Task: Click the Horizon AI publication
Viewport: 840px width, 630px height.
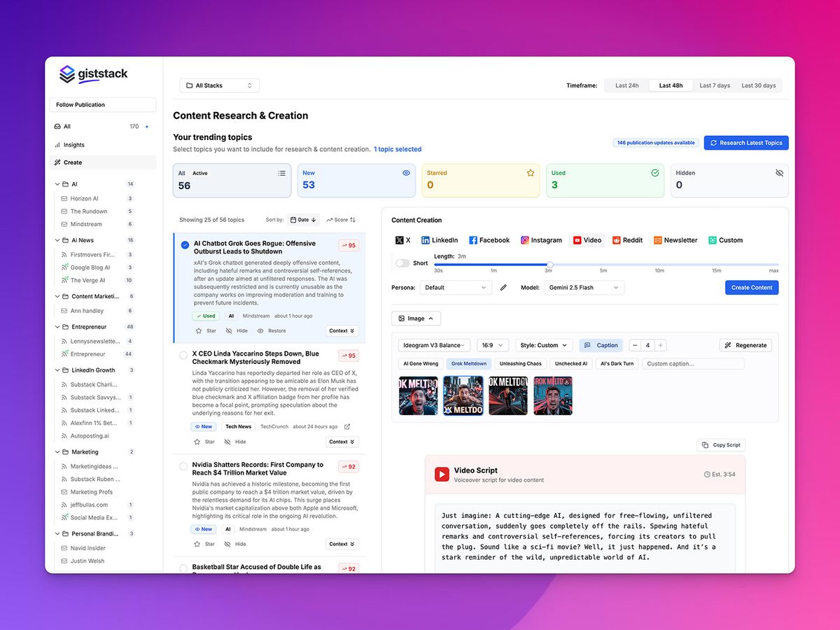Action: click(x=84, y=199)
